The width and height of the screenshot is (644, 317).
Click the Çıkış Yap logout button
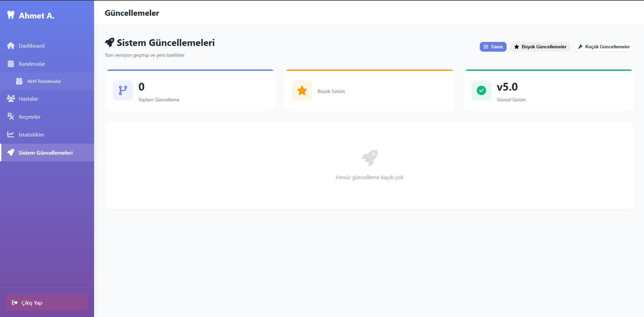pos(47,303)
